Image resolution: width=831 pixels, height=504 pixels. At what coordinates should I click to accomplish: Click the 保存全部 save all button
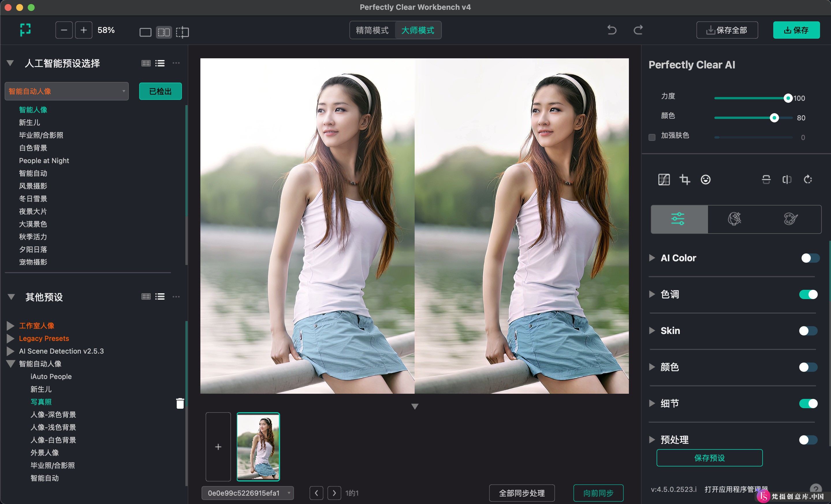[x=727, y=30]
